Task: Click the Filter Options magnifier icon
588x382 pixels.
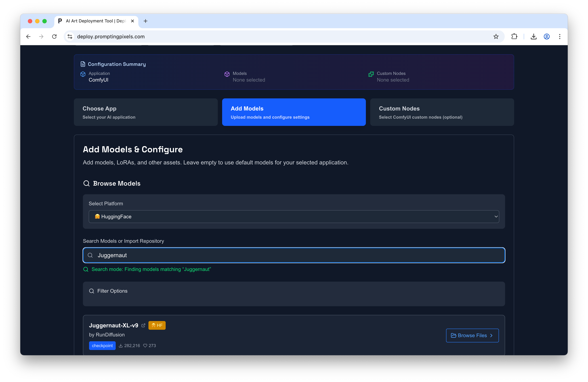Action: (91, 291)
